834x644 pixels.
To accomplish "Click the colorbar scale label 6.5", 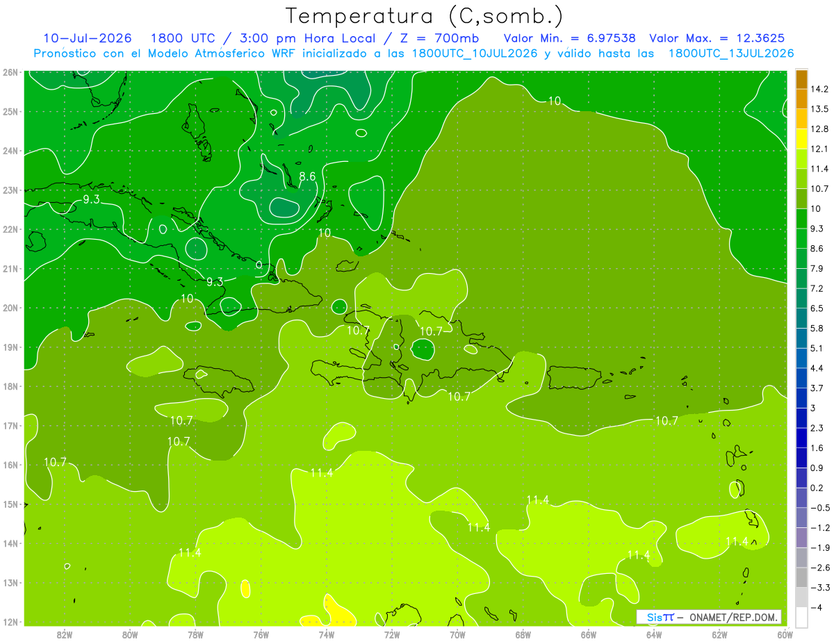I will [819, 308].
